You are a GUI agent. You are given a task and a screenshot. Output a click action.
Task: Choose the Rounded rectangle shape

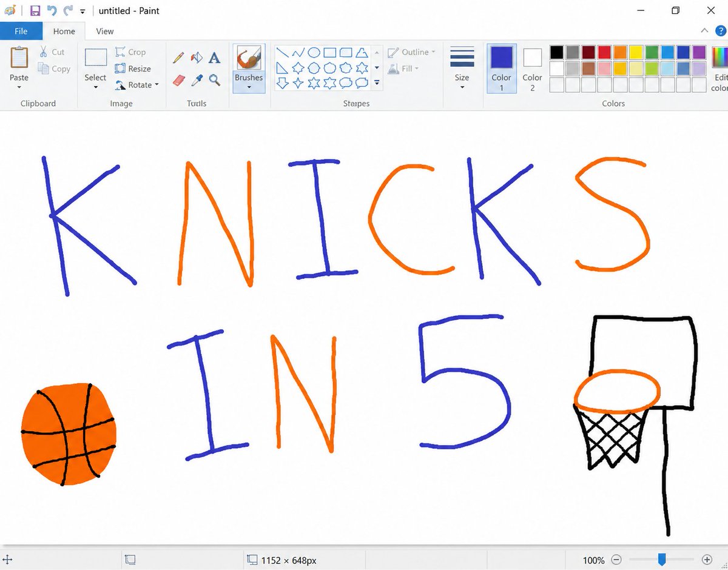pos(346,53)
